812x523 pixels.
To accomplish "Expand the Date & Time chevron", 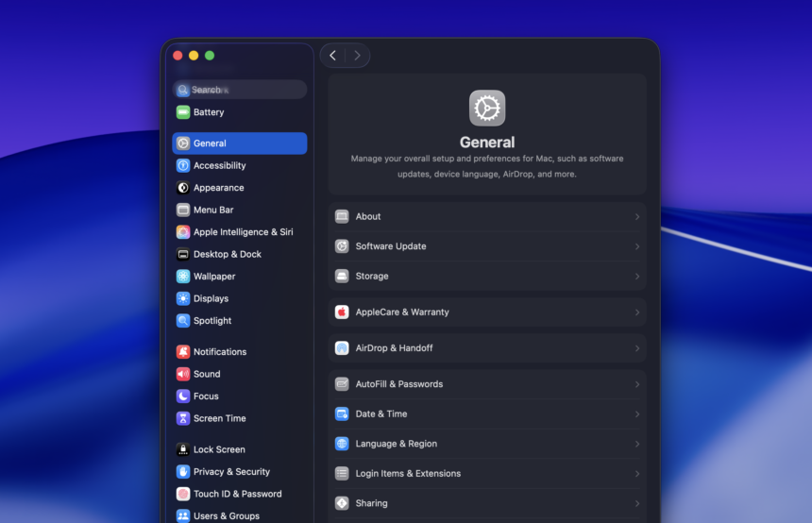I will click(637, 414).
